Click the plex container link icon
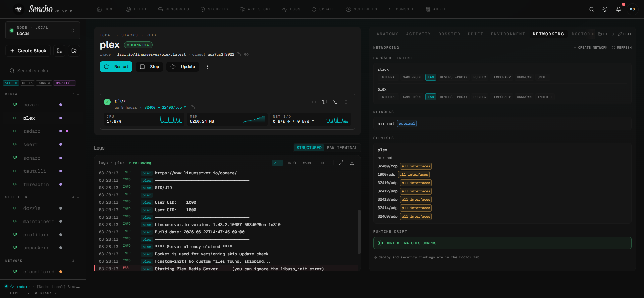This screenshot has width=644, height=298. [x=314, y=102]
